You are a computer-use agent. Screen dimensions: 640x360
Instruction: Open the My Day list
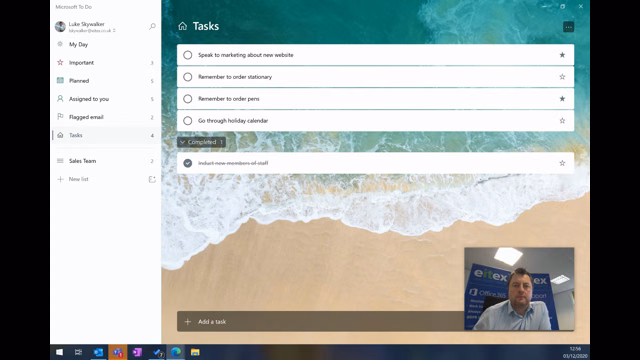106,44
